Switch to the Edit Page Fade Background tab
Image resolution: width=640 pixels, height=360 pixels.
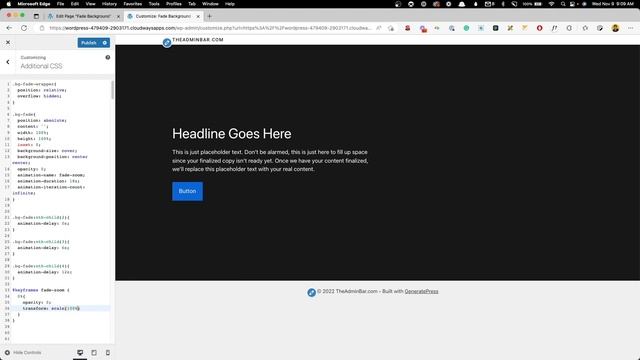[83, 16]
